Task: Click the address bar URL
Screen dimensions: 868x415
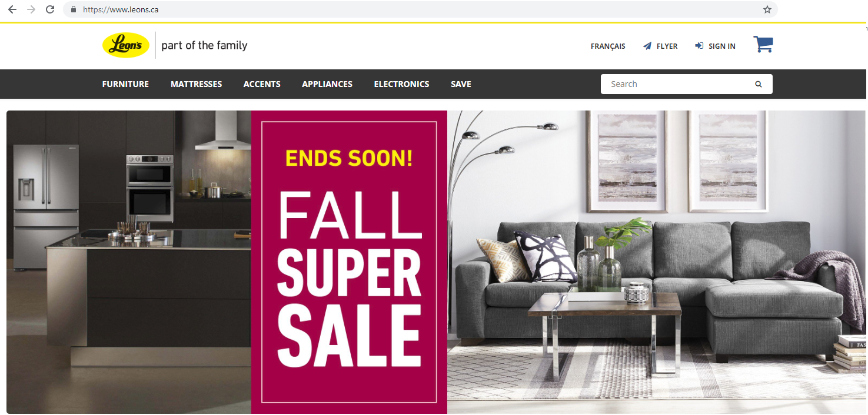Action: (x=121, y=9)
